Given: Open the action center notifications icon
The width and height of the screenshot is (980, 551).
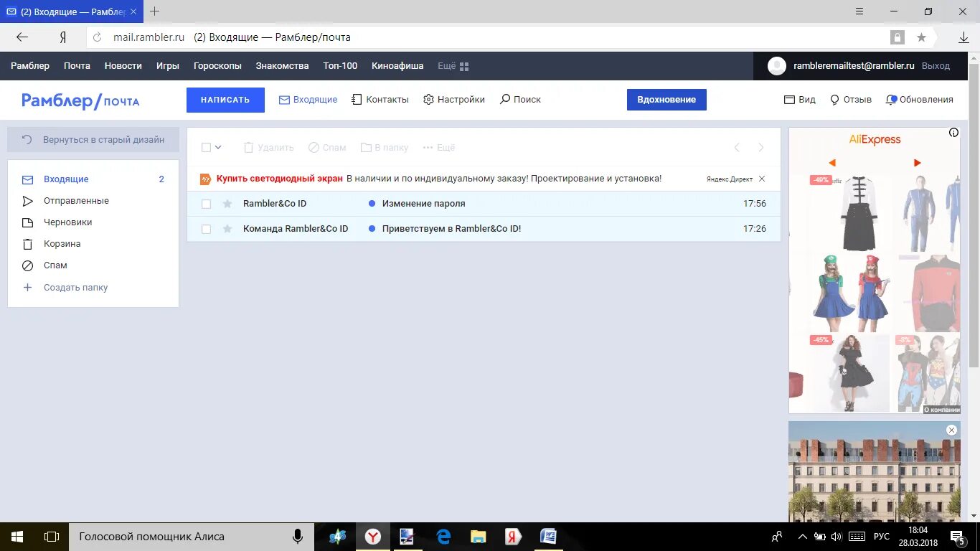Looking at the screenshot, I should [x=958, y=537].
